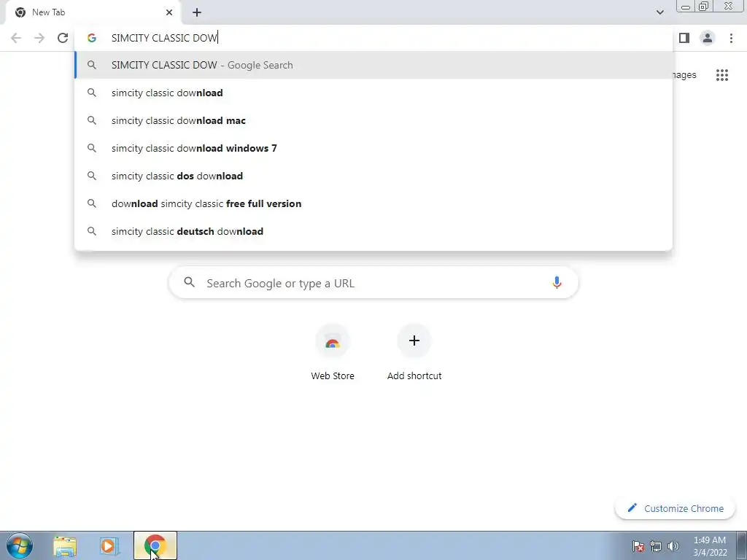The image size is (747, 560).
Task: Toggle the side panel icon
Action: click(684, 38)
